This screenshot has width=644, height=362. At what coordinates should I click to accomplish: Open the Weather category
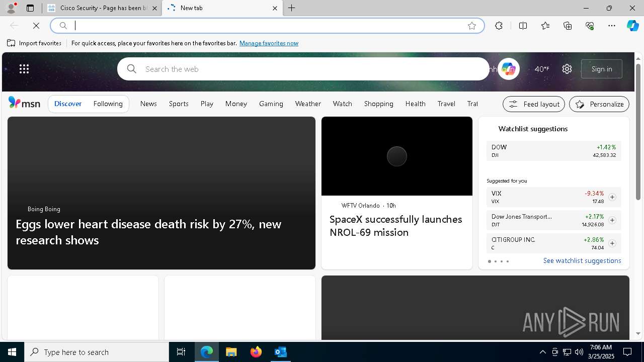(x=308, y=104)
